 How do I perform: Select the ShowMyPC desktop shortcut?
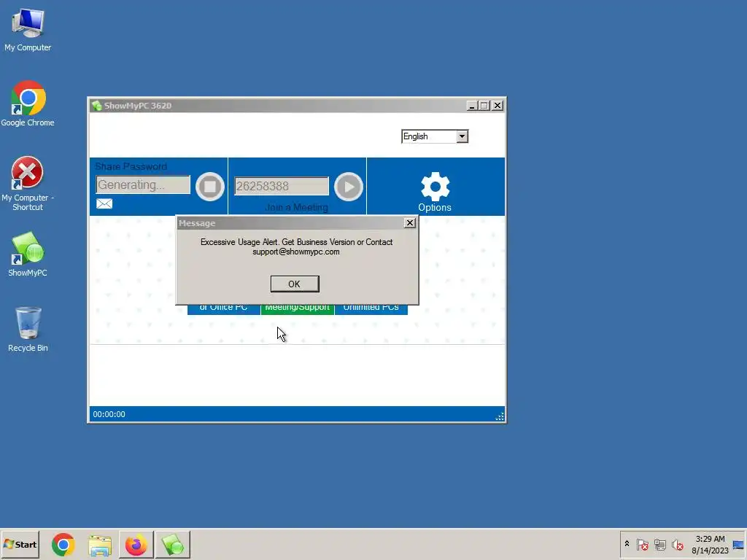coord(28,254)
